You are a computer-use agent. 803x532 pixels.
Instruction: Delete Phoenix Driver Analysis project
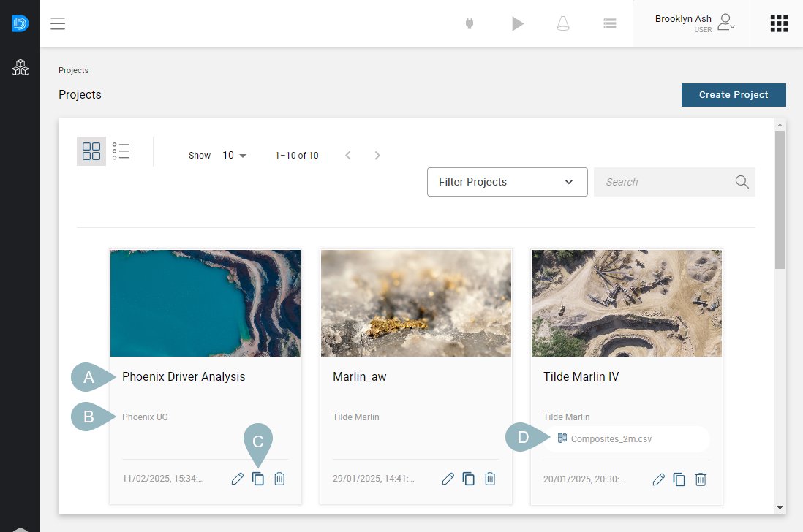tap(279, 479)
